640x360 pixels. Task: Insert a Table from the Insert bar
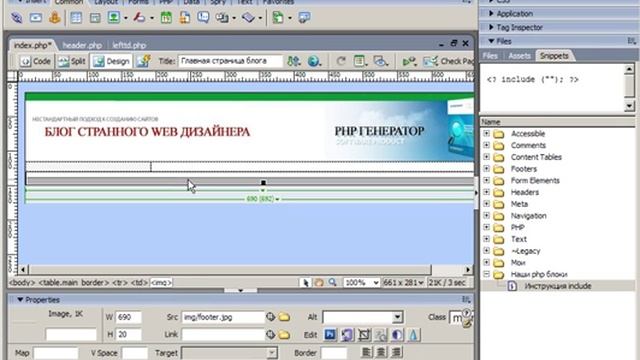click(x=76, y=18)
